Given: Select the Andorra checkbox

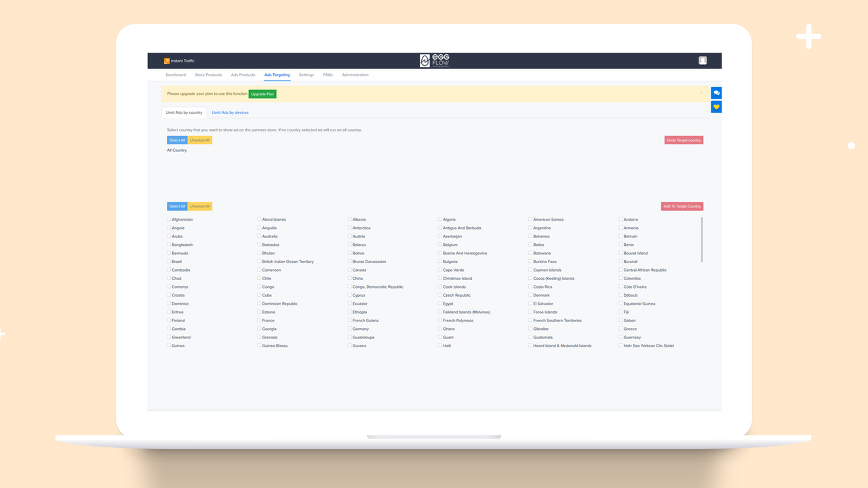Looking at the screenshot, I should click(620, 220).
